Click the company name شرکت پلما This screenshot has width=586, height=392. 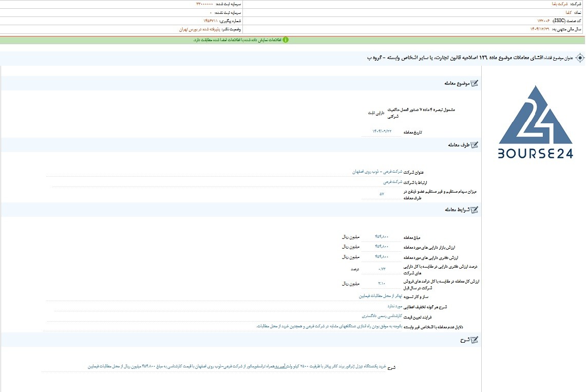pyautogui.click(x=559, y=4)
